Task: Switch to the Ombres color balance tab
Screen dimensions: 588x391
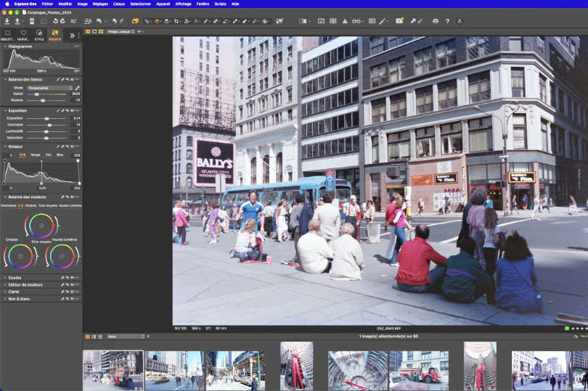Action: [x=30, y=206]
